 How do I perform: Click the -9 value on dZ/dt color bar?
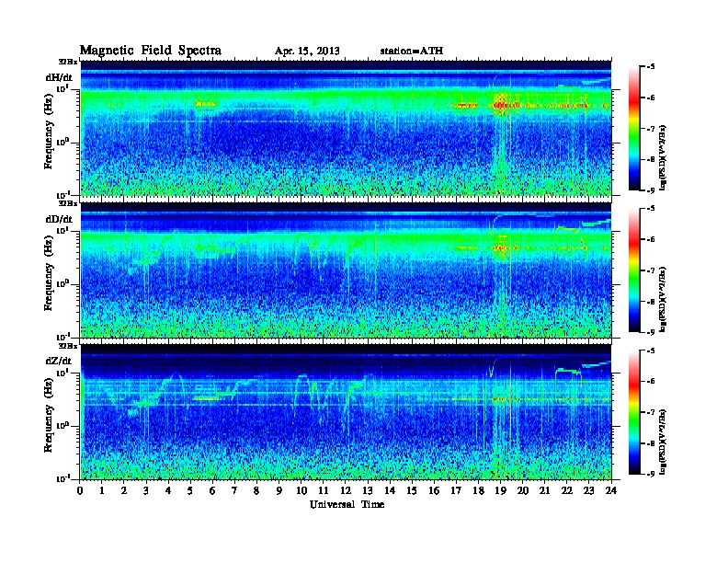point(651,474)
